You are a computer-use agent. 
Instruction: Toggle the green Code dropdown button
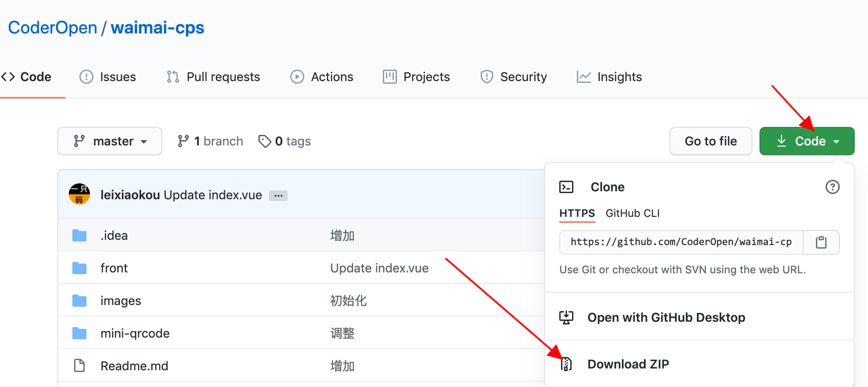tap(807, 141)
